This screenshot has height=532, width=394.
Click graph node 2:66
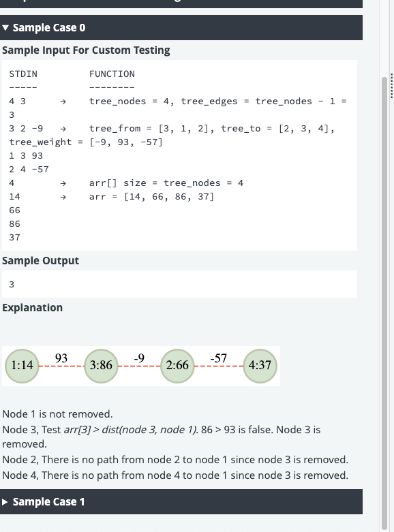click(x=177, y=366)
